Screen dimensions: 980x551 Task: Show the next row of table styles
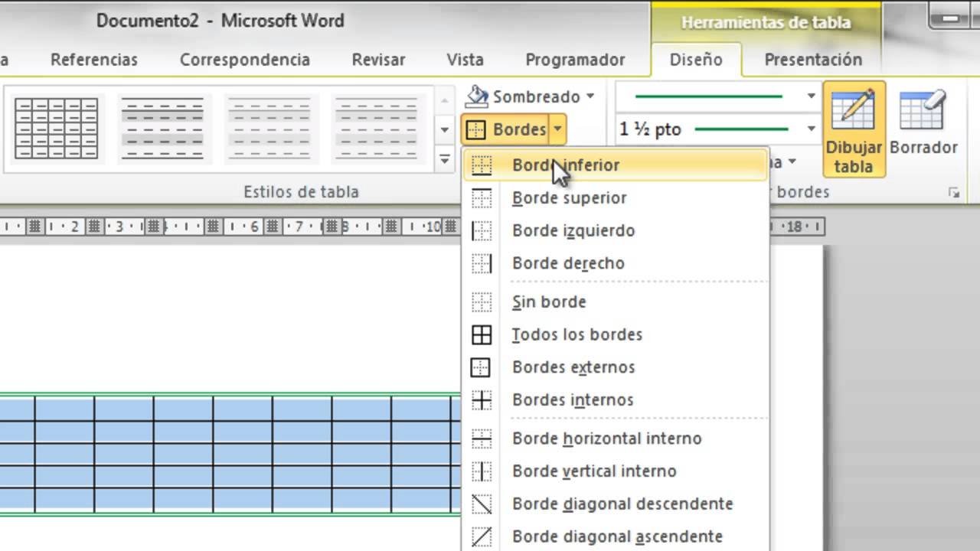445,129
